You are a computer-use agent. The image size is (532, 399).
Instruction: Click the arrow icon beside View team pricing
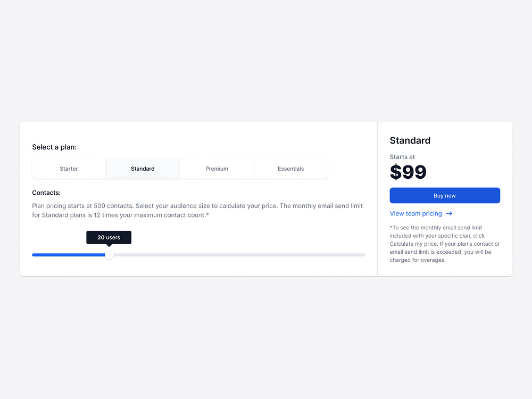tap(449, 213)
